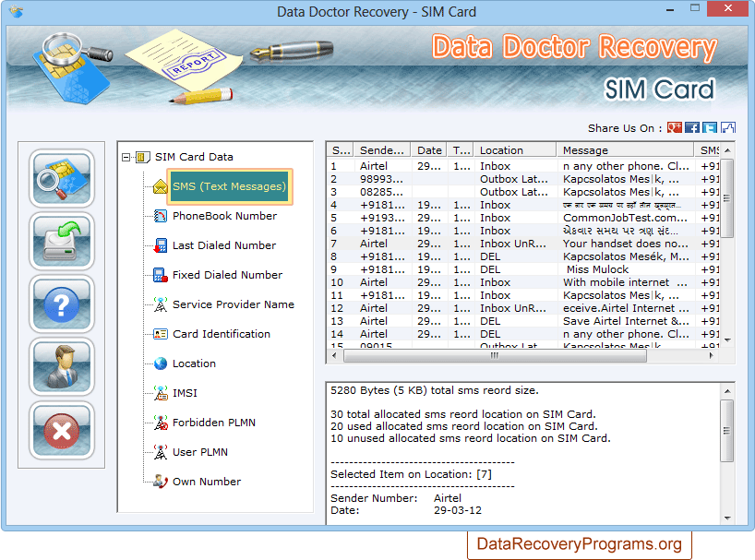
Task: Select row 12 'eceive.Airtel Internet' message
Action: tap(523, 308)
